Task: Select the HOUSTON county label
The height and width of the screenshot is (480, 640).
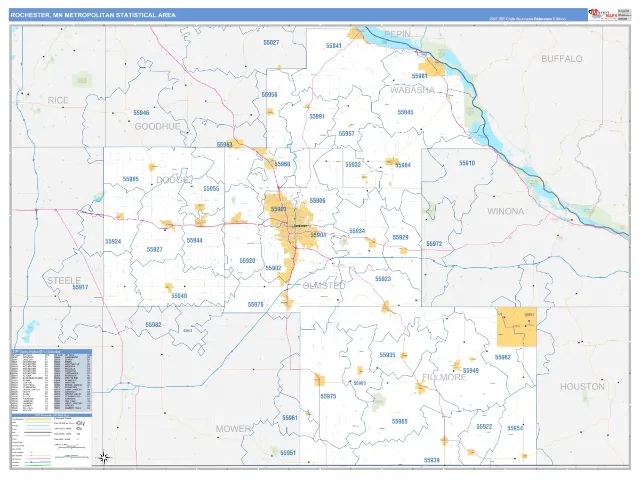Action: [x=582, y=387]
